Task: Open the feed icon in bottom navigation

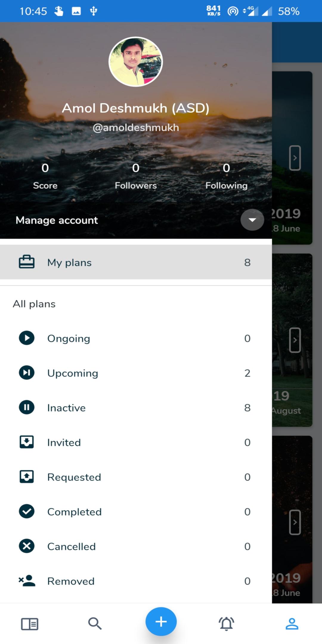Action: [30, 624]
